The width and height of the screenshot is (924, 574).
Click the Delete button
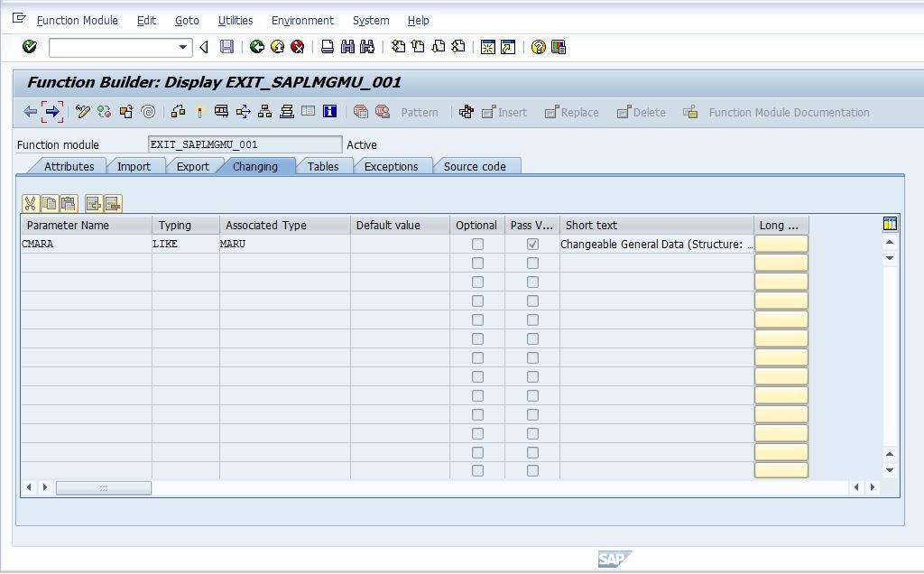(x=642, y=112)
